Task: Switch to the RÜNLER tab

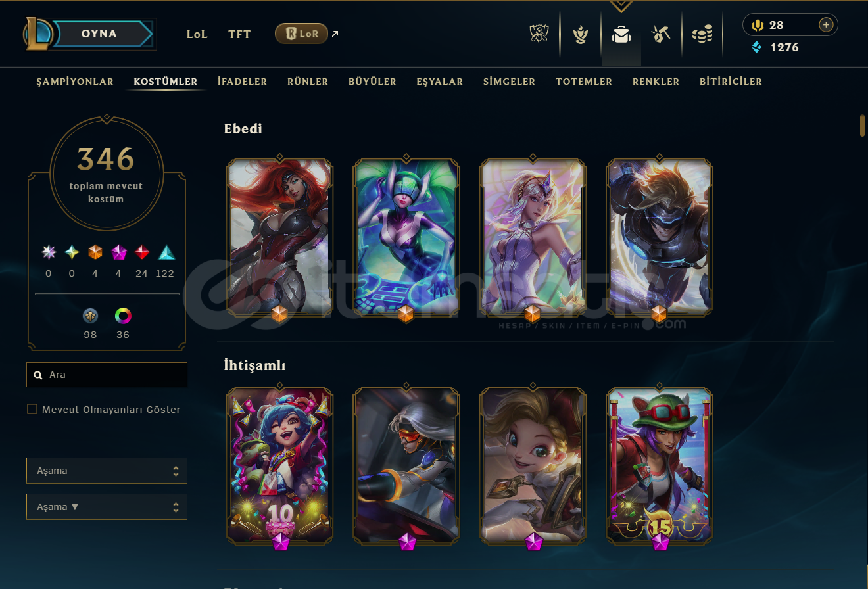Action: pos(308,82)
